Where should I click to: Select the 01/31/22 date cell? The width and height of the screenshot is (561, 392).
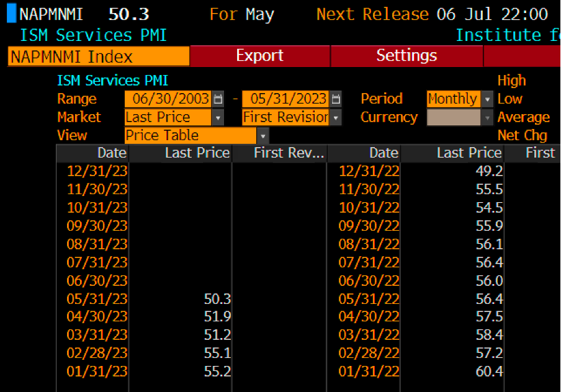click(x=369, y=372)
